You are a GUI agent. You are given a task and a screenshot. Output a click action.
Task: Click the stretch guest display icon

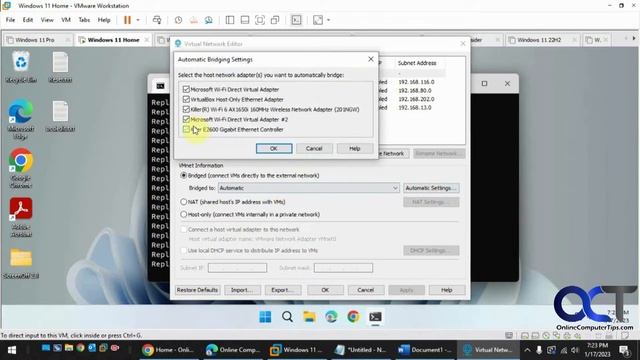point(318,20)
